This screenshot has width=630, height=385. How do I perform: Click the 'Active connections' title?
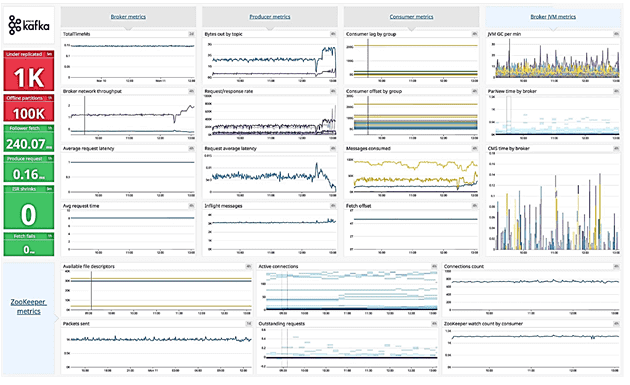point(278,266)
